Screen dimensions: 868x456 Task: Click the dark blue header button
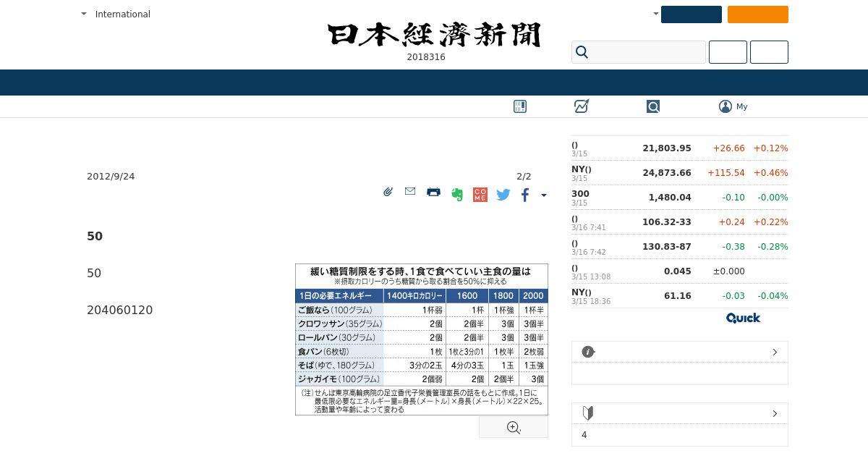point(692,14)
